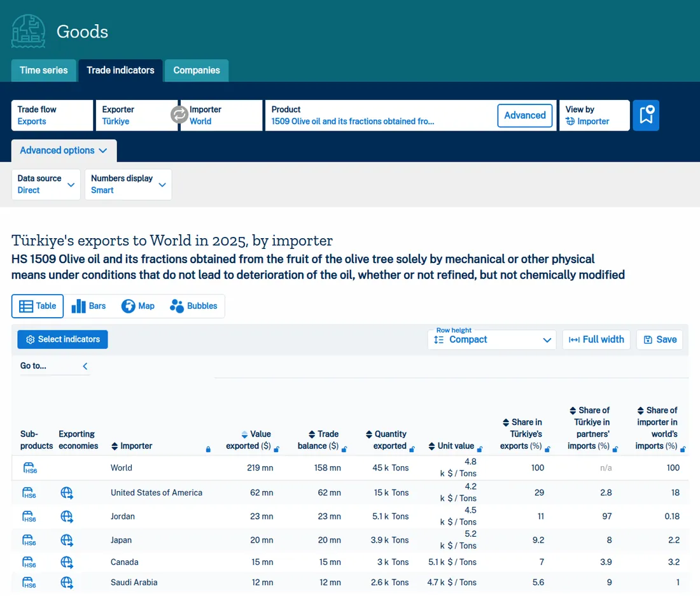Open exporting economies globe for Jordan
The width and height of the screenshot is (700, 596).
pyautogui.click(x=67, y=516)
